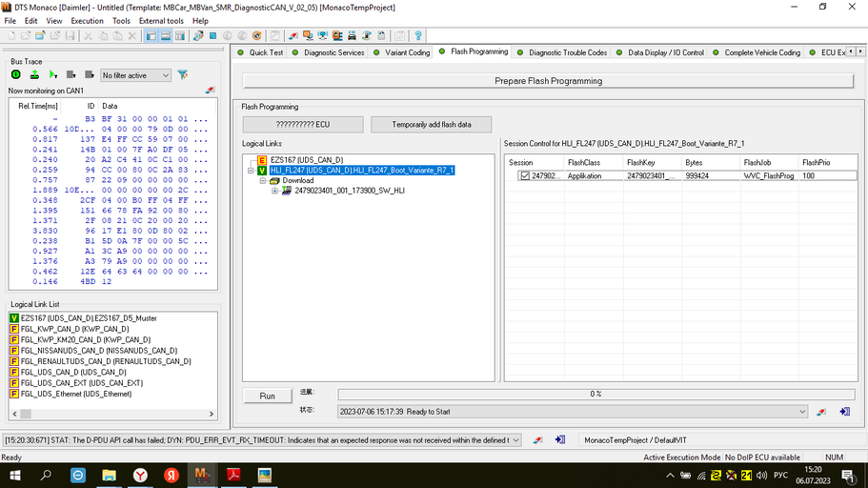Open the External tools menu

coord(161,21)
